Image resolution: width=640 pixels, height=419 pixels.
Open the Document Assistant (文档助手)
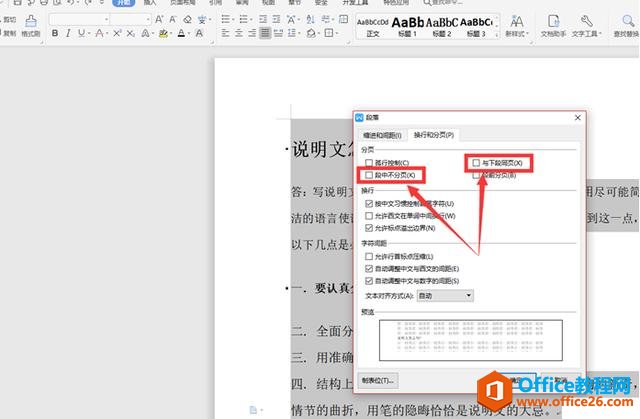point(553,26)
